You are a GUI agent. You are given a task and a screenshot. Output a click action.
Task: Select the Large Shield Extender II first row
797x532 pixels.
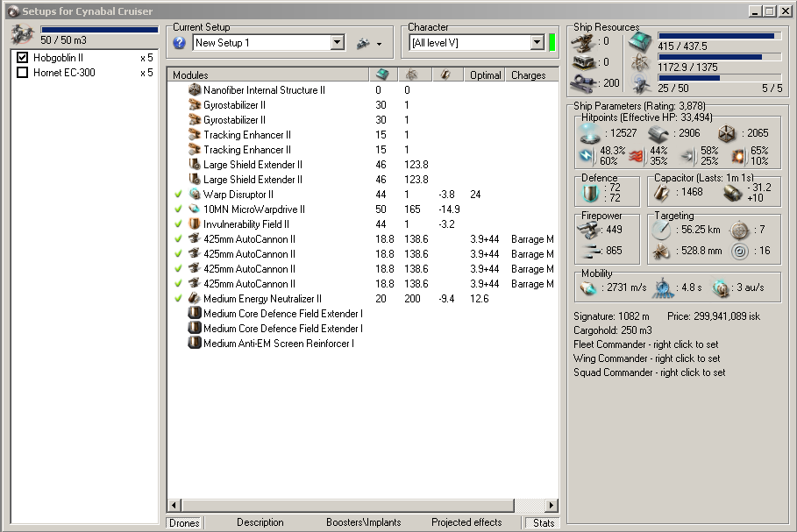[x=363, y=165]
